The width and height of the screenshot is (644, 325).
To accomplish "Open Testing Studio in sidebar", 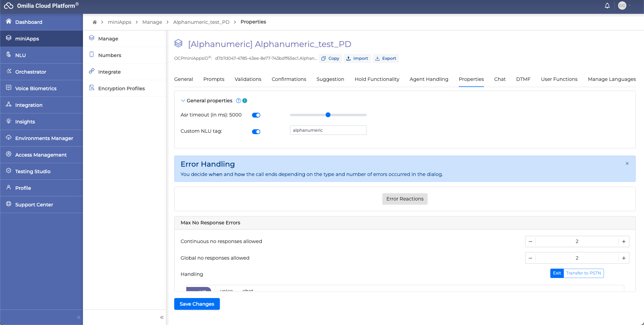I will [x=33, y=171].
